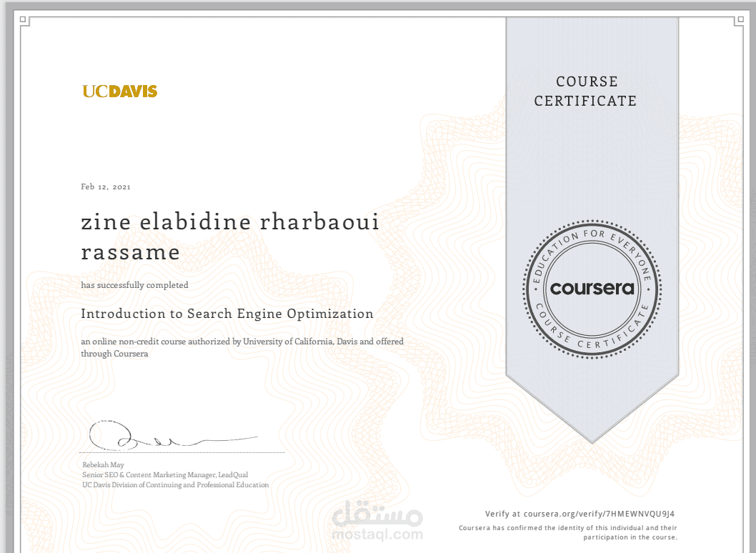Click the Coursera seal emblem
The width and height of the screenshot is (756, 553).
(592, 289)
